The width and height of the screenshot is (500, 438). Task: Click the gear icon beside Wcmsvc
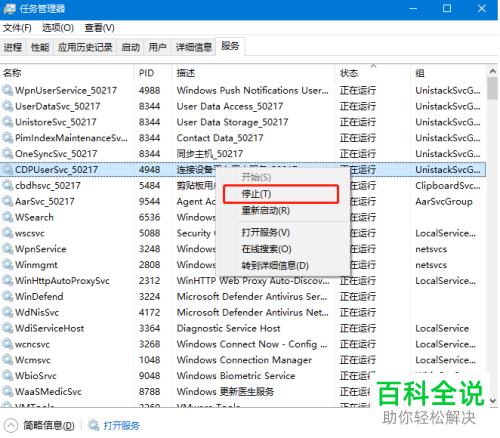pyautogui.click(x=7, y=360)
